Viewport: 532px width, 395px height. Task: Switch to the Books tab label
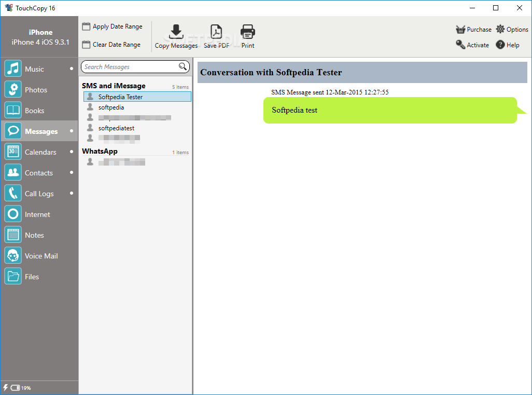click(34, 111)
